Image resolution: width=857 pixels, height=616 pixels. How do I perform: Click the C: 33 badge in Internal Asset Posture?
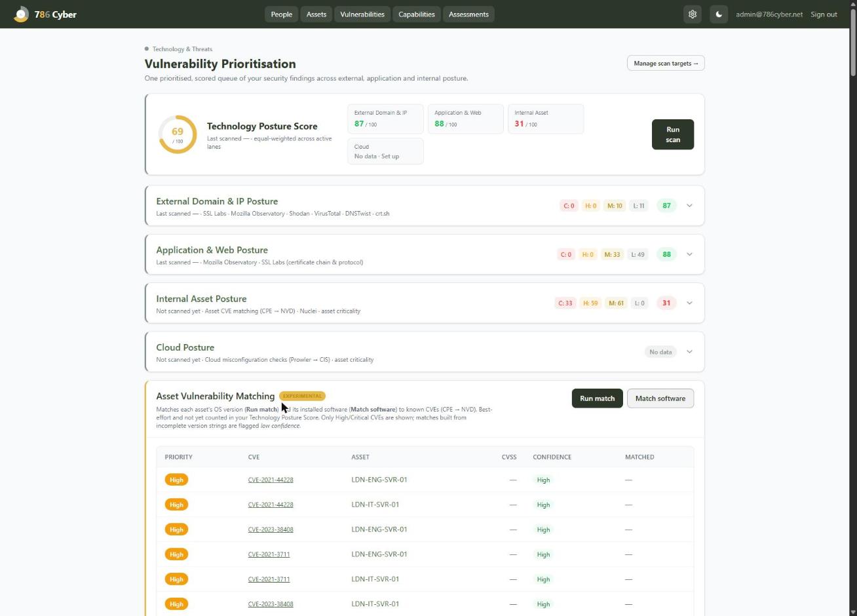click(565, 303)
